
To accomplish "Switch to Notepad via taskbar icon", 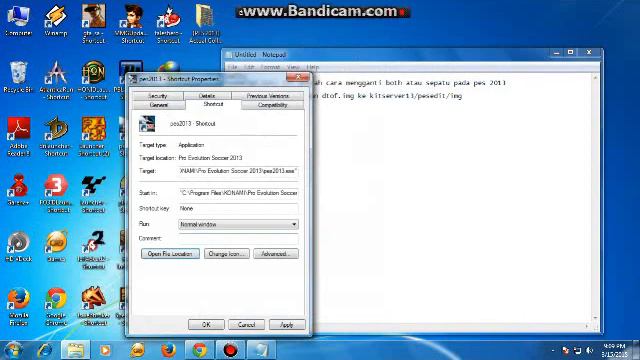I will point(261,350).
